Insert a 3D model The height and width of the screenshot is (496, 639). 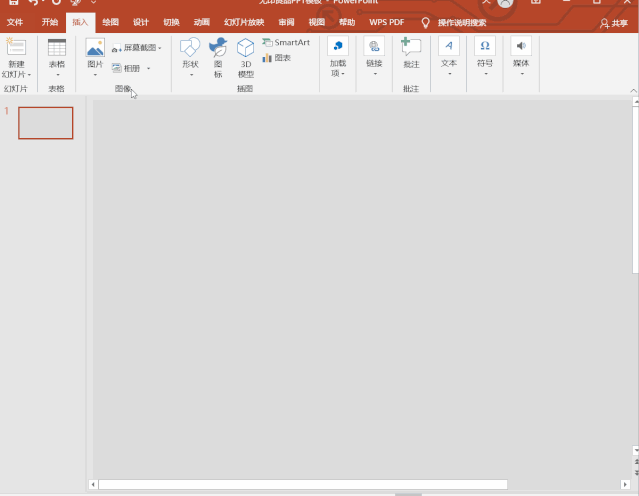point(245,48)
